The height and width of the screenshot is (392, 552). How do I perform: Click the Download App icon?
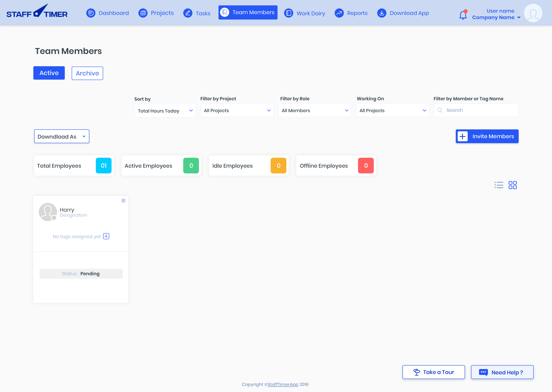click(382, 13)
